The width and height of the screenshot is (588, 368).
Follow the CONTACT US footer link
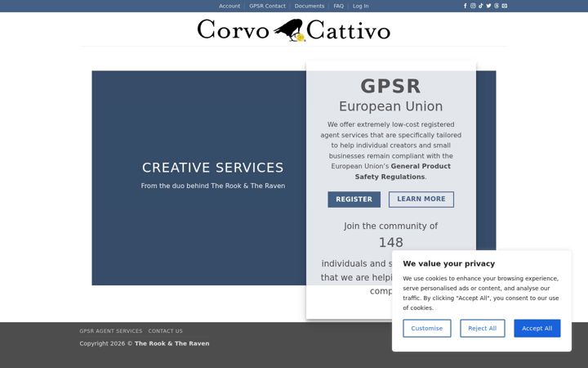point(165,331)
